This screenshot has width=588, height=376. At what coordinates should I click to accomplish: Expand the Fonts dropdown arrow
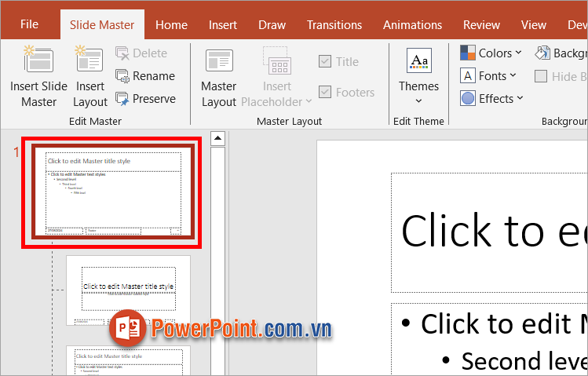(513, 75)
